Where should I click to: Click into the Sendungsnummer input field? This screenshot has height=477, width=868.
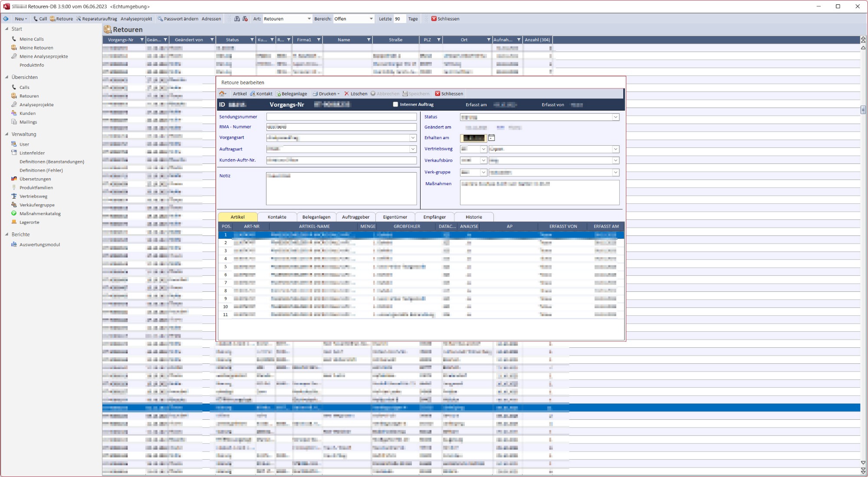341,117
